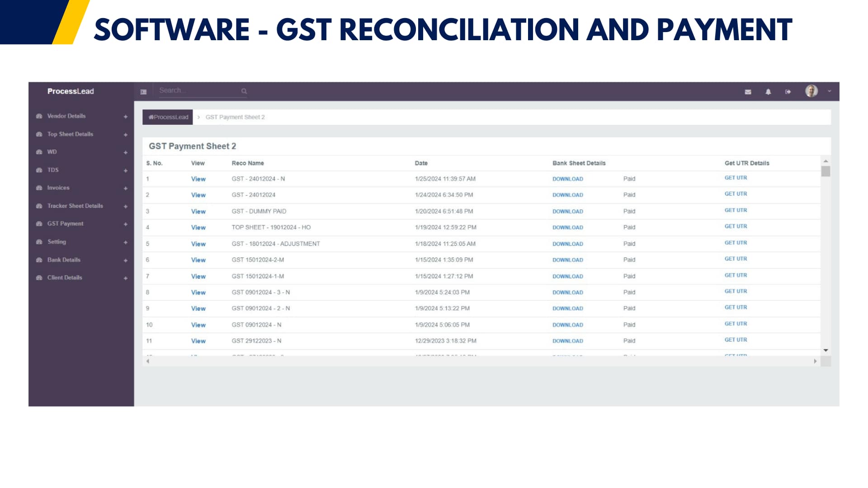Click the Vendor Details dashboard icon
Screen dimensions: 868x488
click(x=39, y=116)
